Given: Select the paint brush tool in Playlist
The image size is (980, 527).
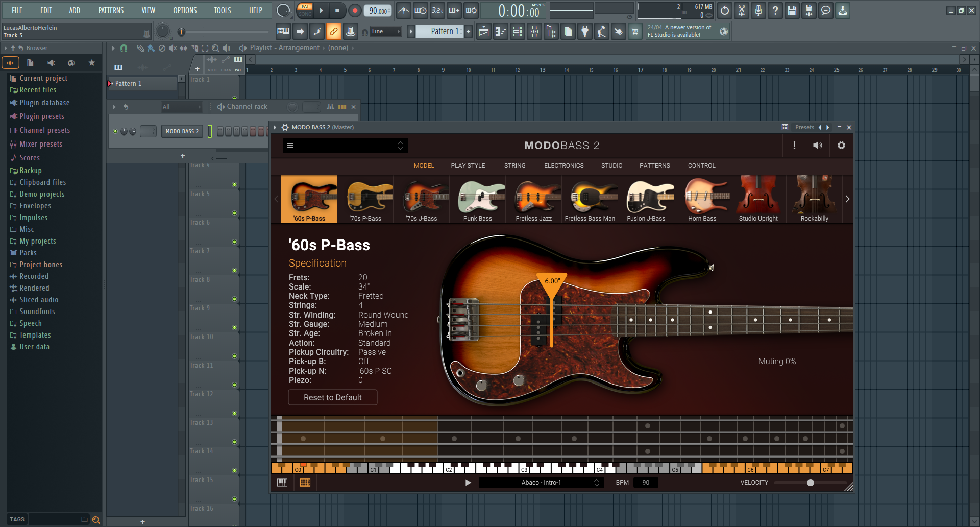Looking at the screenshot, I should [151, 48].
